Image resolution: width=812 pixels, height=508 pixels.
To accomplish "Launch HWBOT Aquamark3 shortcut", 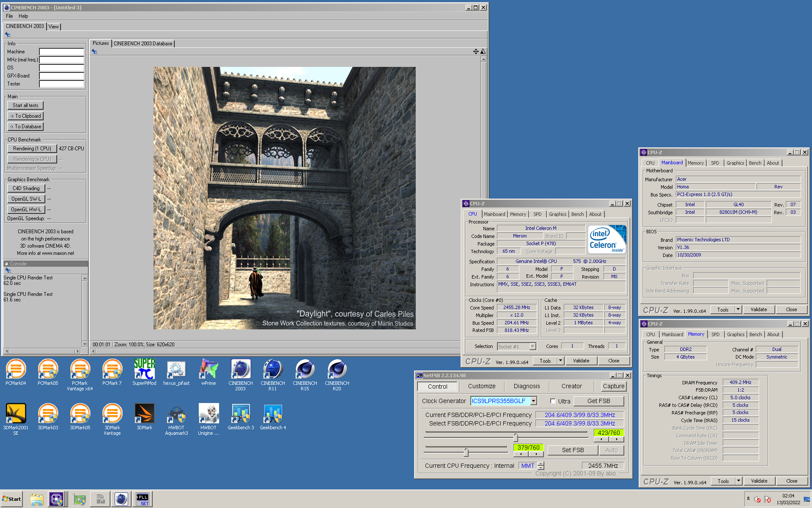I will (176, 419).
